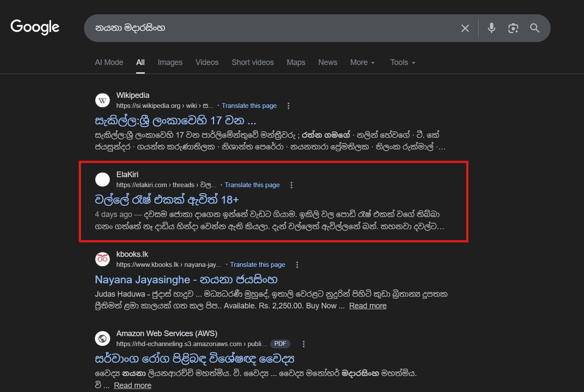Translate the Wikipedia result page
The width and height of the screenshot is (584, 392).
click(249, 106)
